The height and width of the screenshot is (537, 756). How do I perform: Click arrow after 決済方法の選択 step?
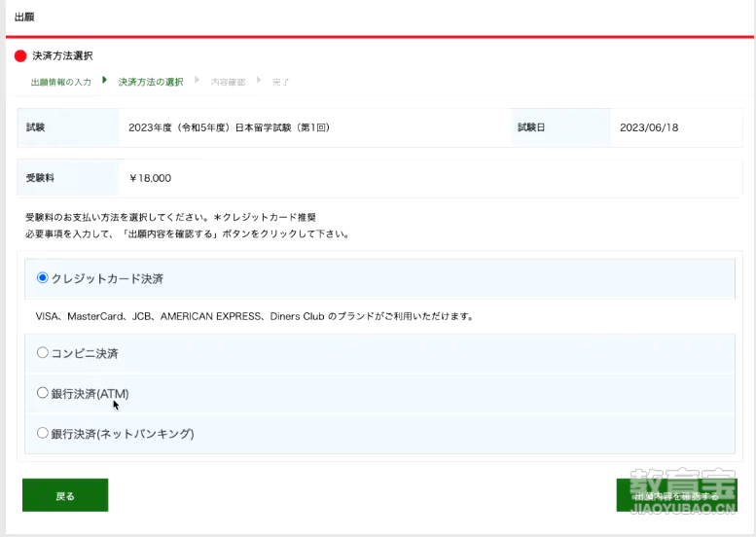(197, 80)
